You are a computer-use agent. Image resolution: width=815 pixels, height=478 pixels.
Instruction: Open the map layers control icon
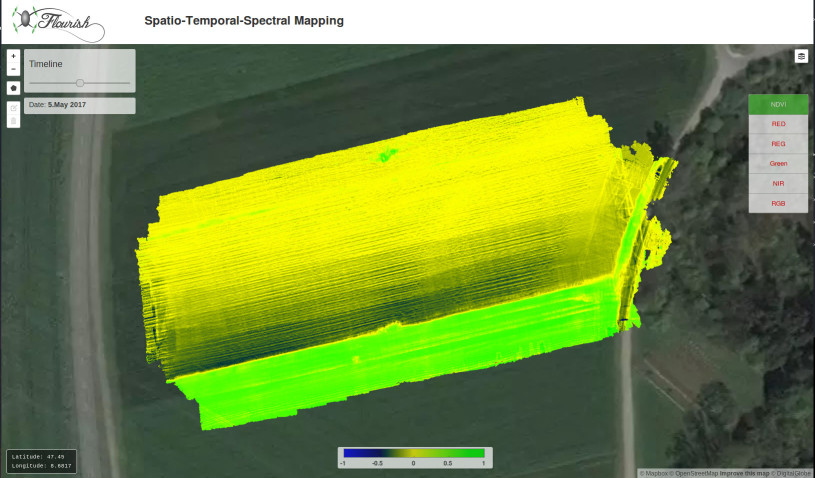801,56
